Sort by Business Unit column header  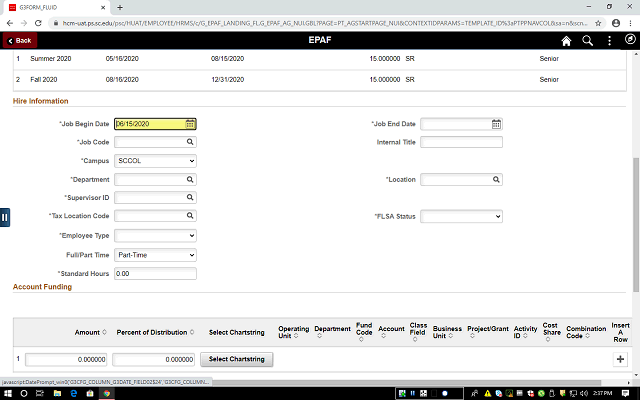pos(447,333)
